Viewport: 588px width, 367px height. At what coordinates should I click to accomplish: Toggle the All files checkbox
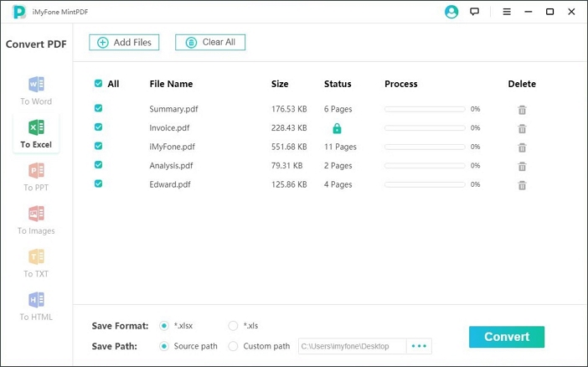[x=98, y=83]
